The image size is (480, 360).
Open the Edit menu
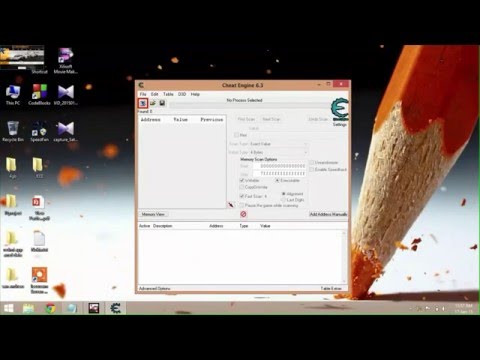(154, 94)
